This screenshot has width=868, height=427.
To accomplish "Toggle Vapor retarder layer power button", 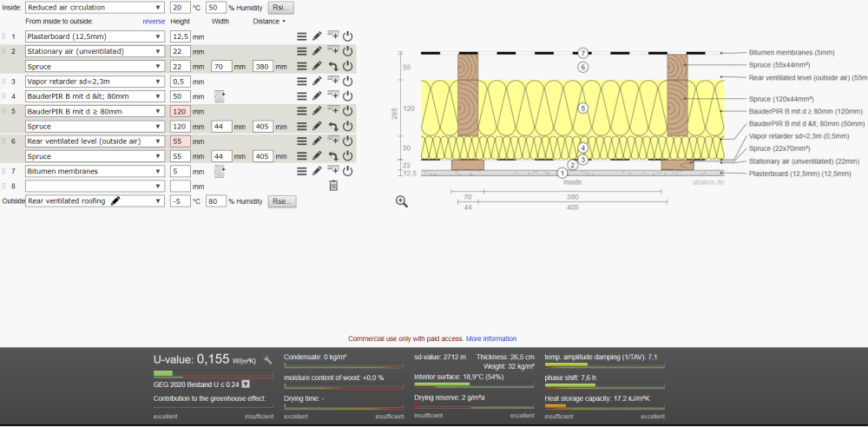I will [348, 82].
